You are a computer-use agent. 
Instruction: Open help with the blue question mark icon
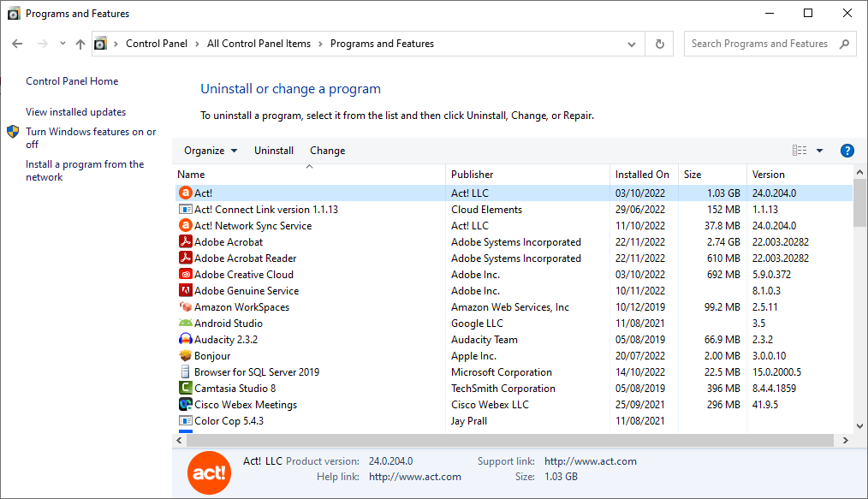[x=847, y=151]
